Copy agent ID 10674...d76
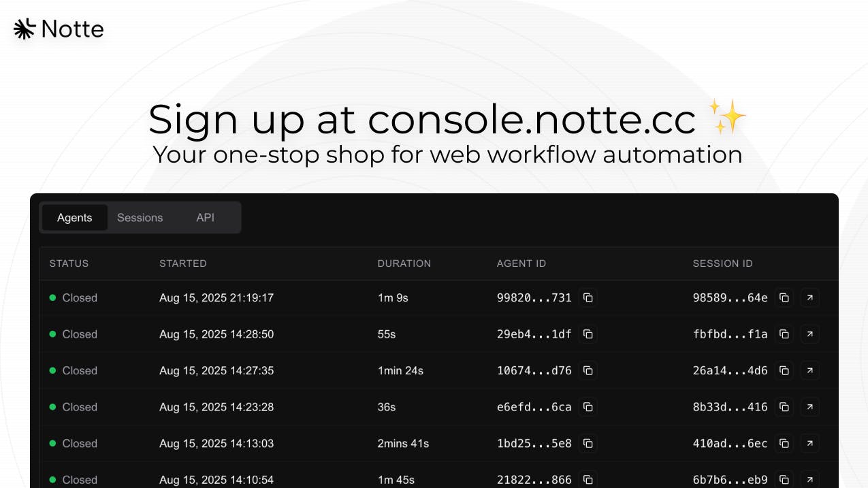The image size is (868, 488). pos(588,370)
